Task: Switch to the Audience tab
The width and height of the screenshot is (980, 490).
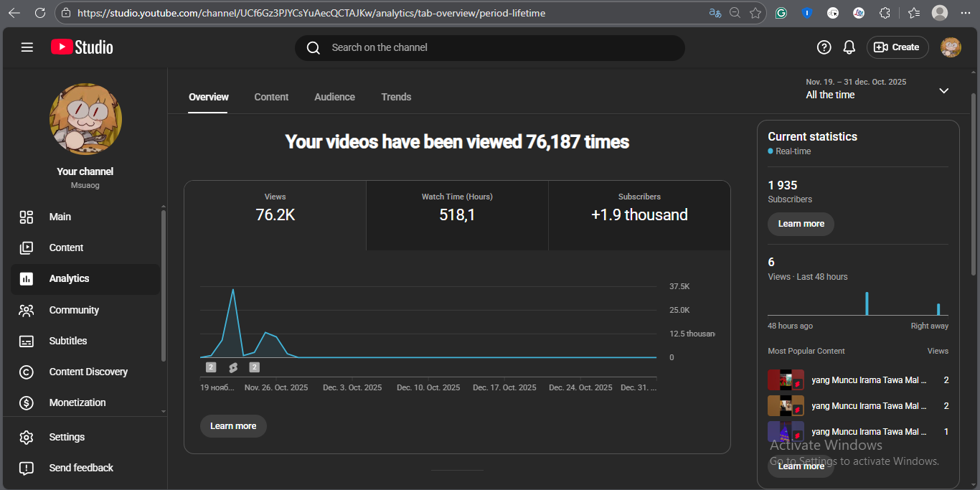Action: tap(334, 97)
